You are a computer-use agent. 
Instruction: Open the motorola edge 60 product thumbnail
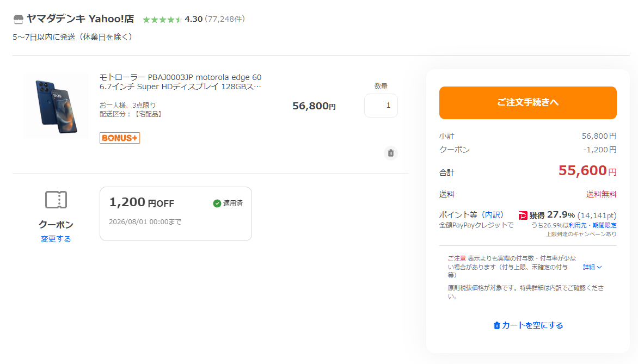pos(56,106)
